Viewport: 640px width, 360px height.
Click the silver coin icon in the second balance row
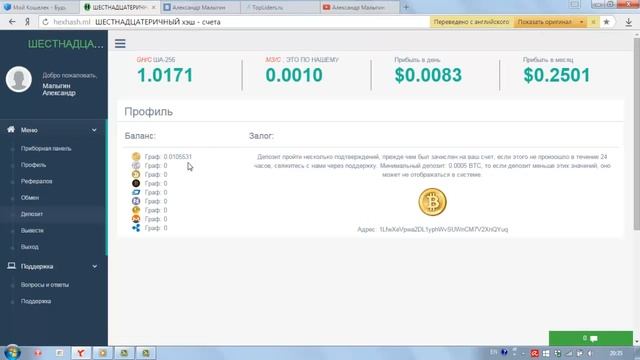point(136,165)
